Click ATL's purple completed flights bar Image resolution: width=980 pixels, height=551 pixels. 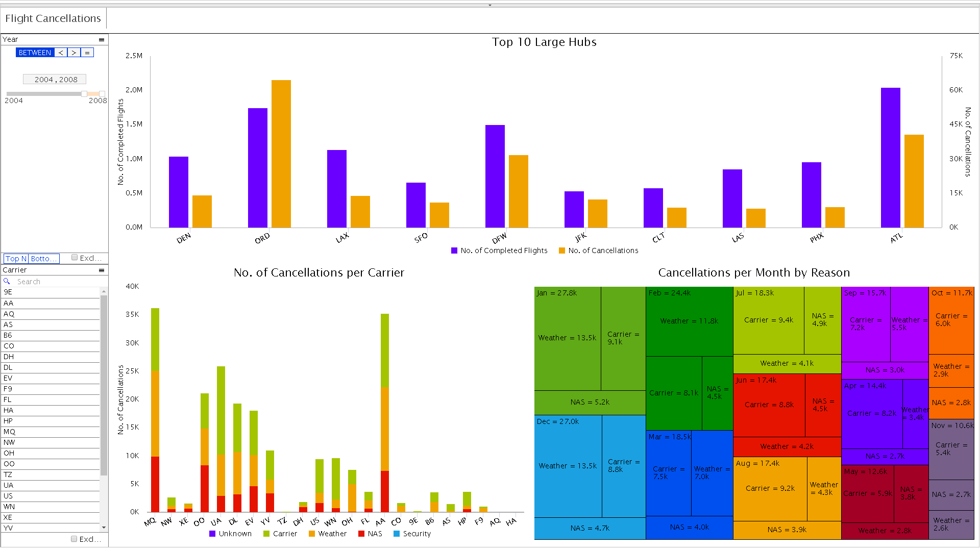click(x=891, y=158)
